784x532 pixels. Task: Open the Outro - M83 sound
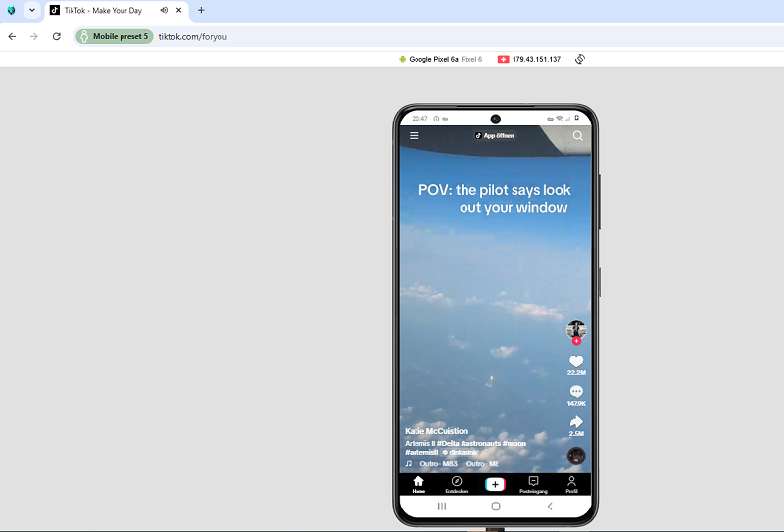click(x=438, y=464)
